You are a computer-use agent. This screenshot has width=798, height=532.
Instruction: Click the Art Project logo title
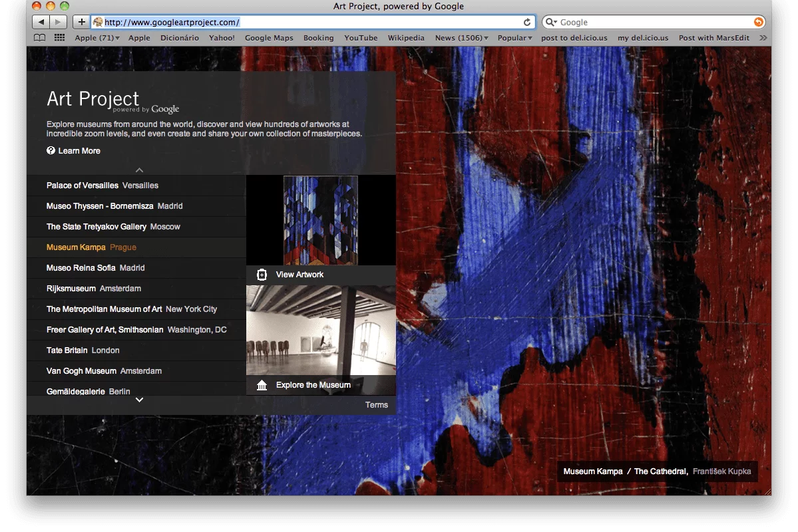(x=93, y=98)
